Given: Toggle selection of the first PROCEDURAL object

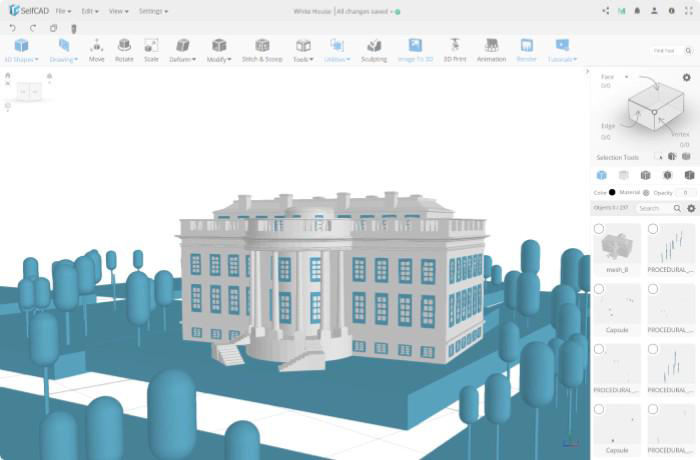Looking at the screenshot, I should coord(654,229).
